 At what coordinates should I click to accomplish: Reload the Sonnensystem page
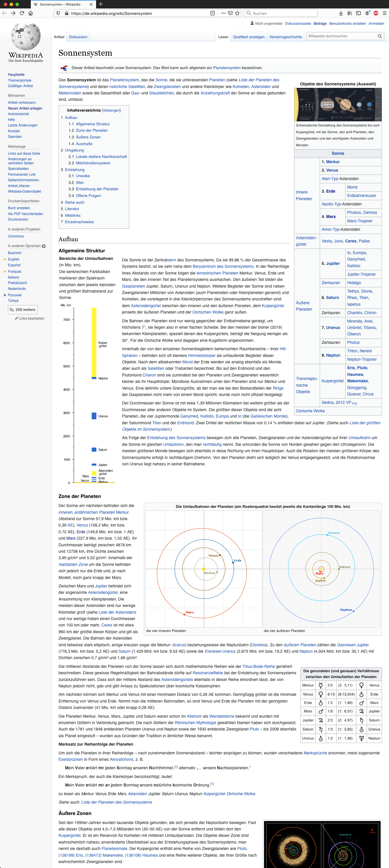pyautogui.click(x=22, y=13)
